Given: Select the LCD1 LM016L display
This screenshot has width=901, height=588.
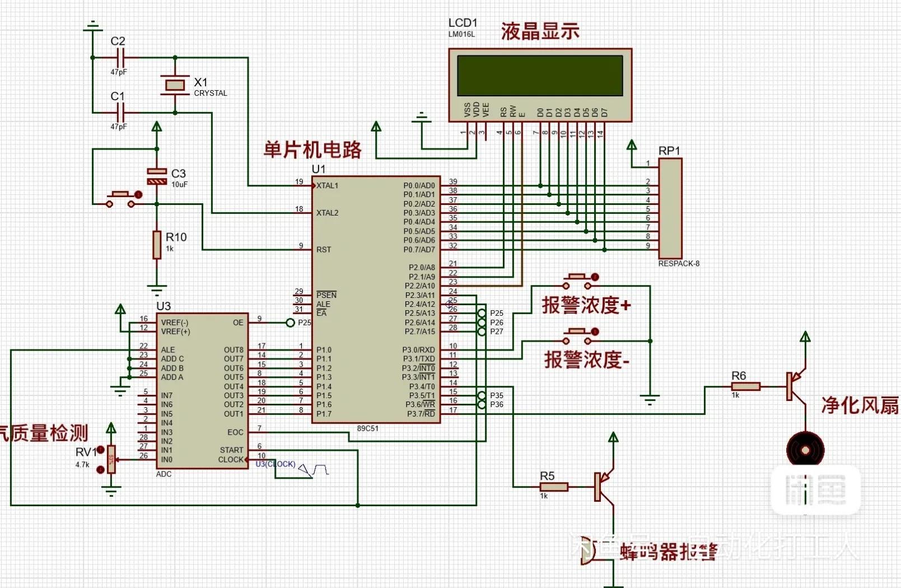Looking at the screenshot, I should (540, 85).
